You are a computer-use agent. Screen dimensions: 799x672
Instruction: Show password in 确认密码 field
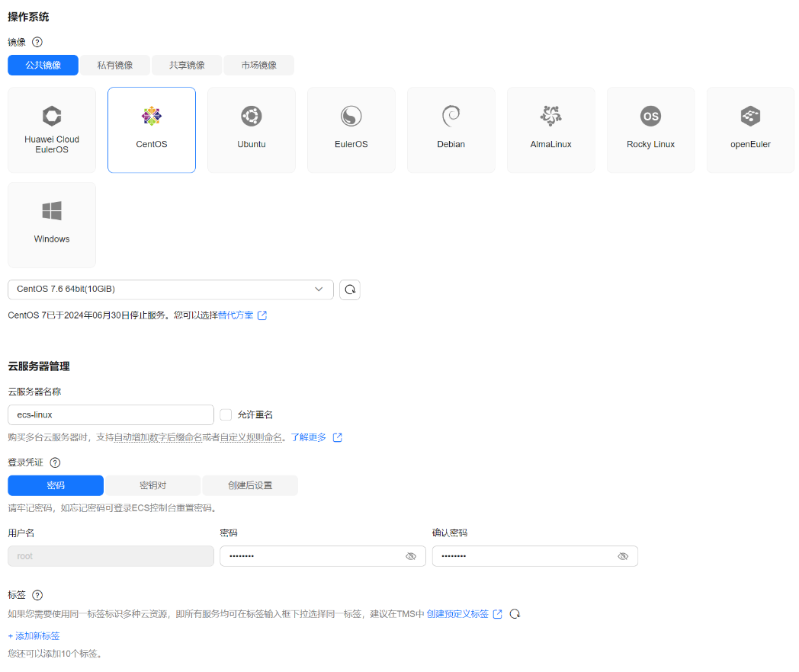[623, 556]
